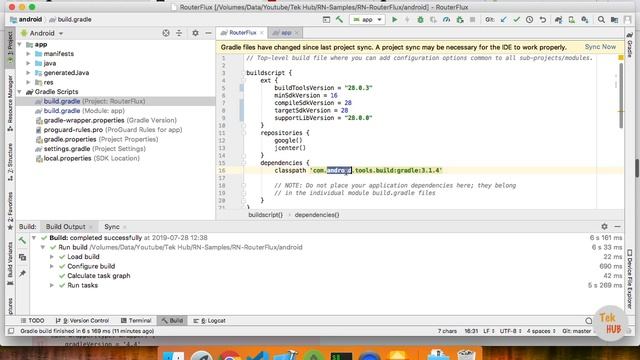The width and height of the screenshot is (640, 360).
Task: Open AVD Manager device icon
Action: click(x=572, y=20)
